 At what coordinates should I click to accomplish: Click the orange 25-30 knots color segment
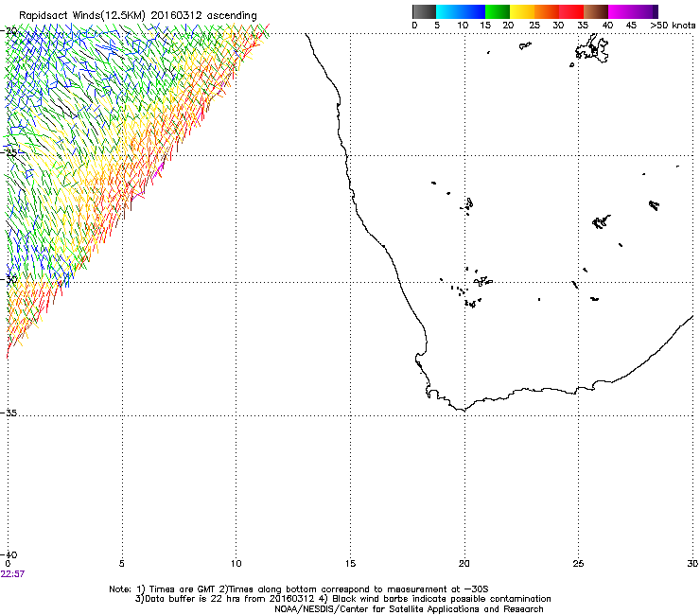point(547,11)
